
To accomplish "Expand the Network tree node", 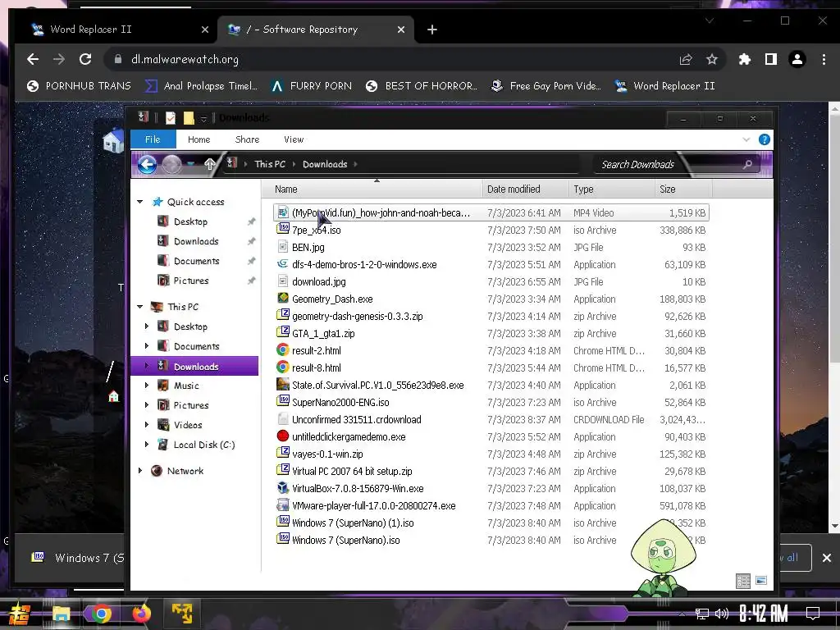I will (x=140, y=471).
